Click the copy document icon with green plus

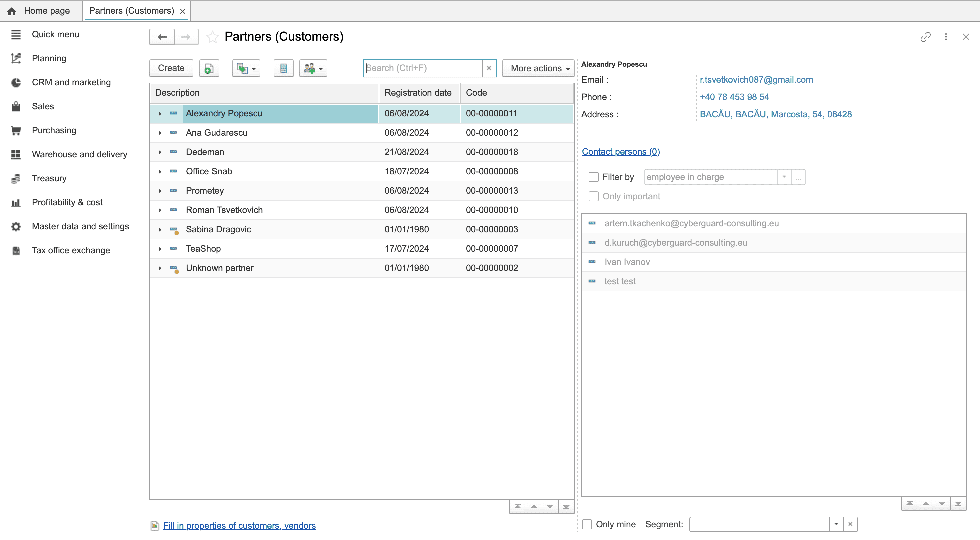pos(209,68)
